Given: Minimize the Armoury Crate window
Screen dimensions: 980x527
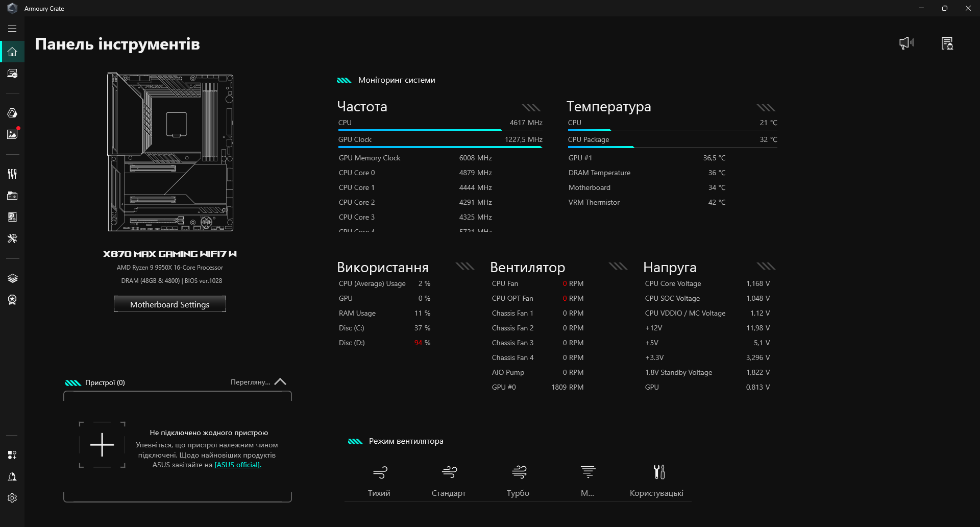Looking at the screenshot, I should pos(921,8).
